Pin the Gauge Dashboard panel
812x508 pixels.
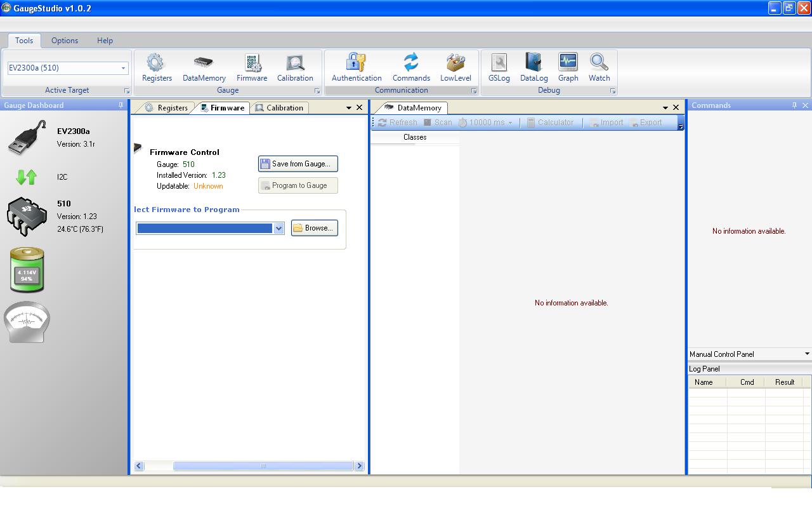pos(121,105)
